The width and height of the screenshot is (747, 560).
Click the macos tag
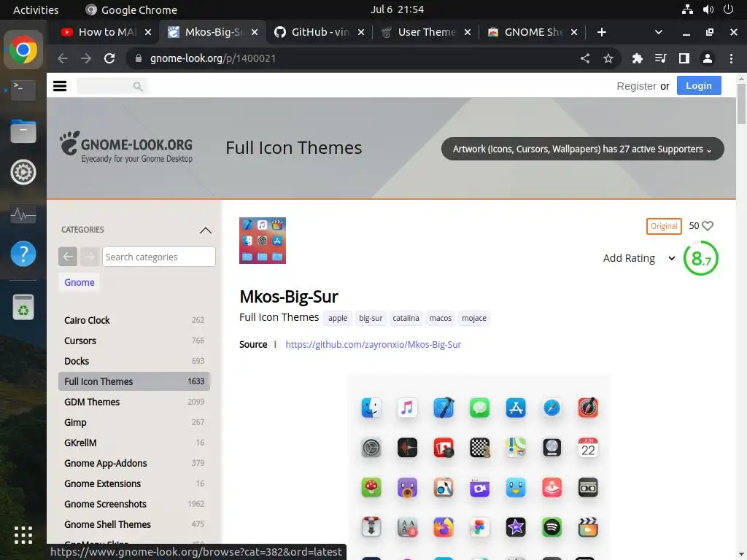tap(440, 318)
